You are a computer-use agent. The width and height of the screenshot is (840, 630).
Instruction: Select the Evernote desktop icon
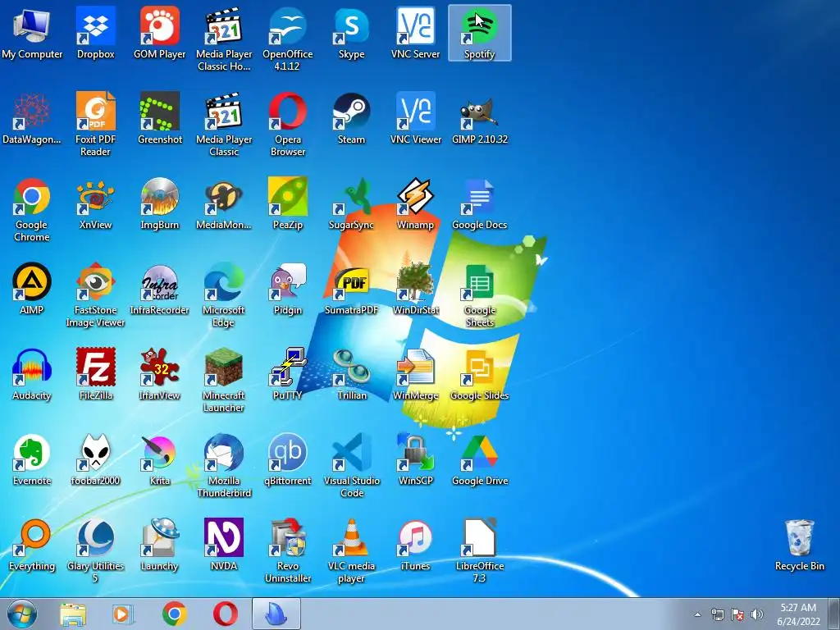click(x=32, y=459)
